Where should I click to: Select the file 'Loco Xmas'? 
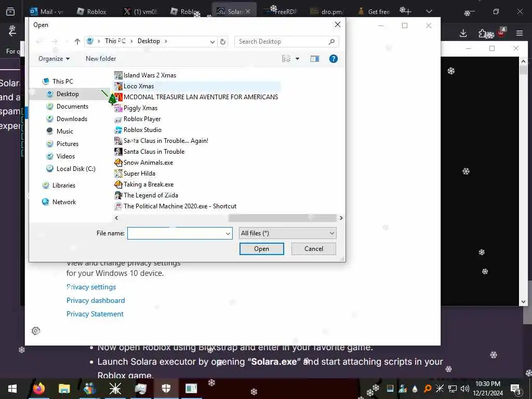138,86
